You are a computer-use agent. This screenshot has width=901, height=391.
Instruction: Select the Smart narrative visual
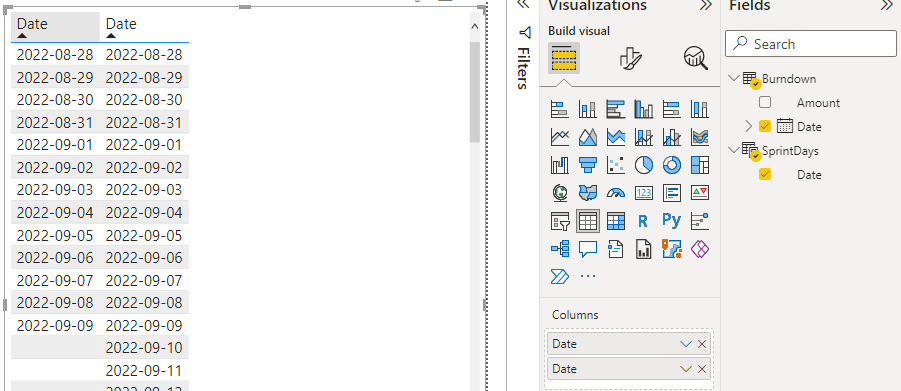[x=615, y=249]
